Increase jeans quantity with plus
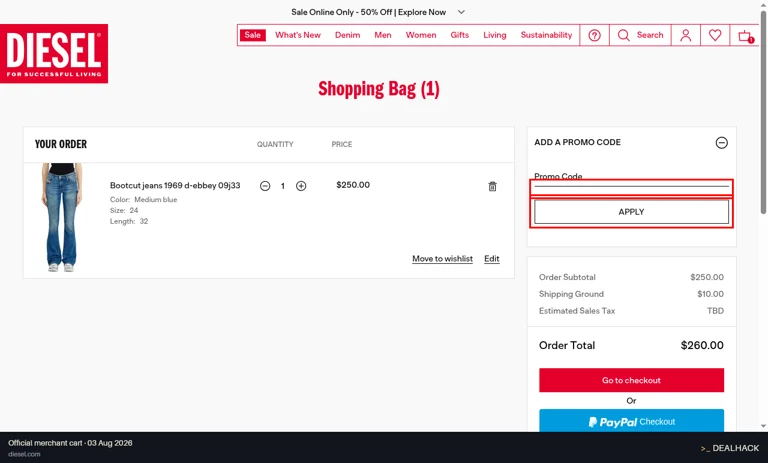 (x=301, y=186)
